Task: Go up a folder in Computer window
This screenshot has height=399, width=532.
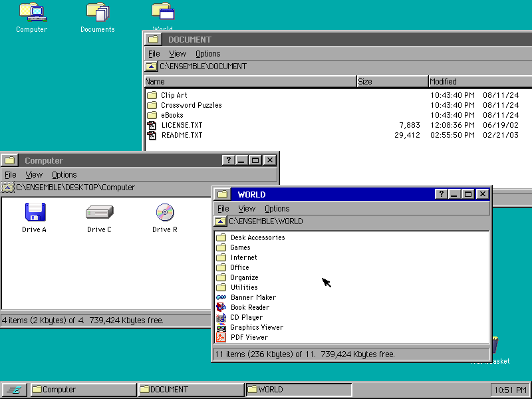Action: pos(7,187)
